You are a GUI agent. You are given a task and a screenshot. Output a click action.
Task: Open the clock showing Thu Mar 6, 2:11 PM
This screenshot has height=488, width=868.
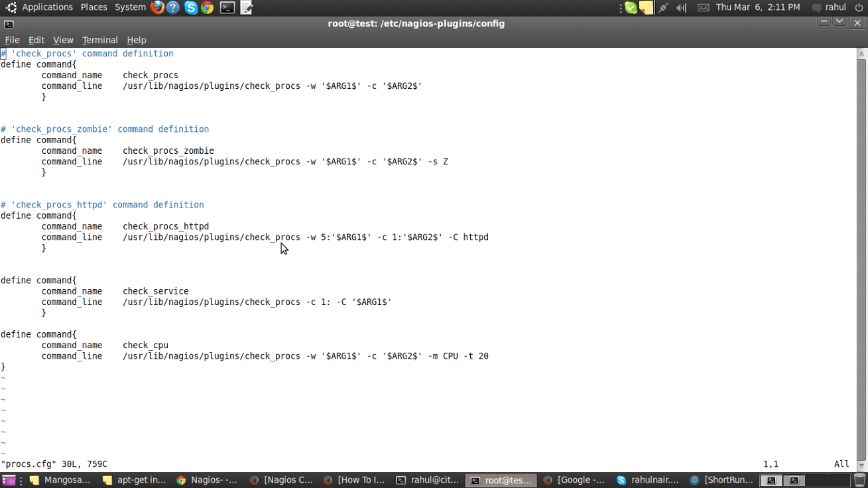click(x=758, y=7)
